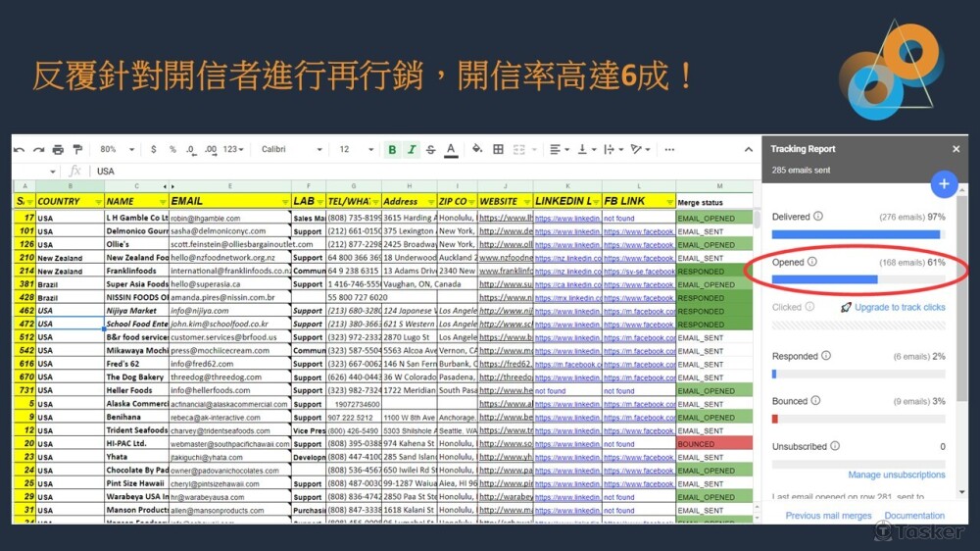980x551 pixels.
Task: Click the redo icon
Action: tap(39, 149)
